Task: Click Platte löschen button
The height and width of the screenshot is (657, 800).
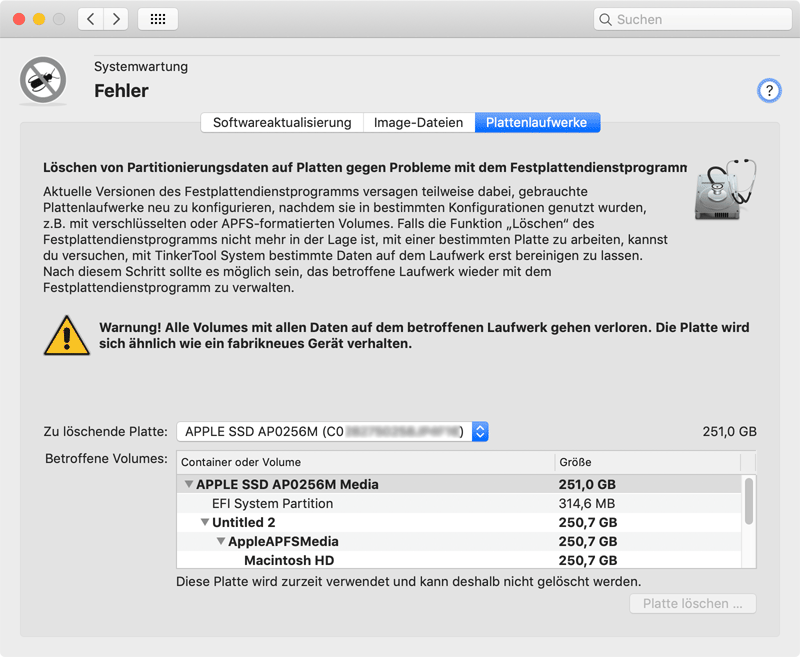Action: 692,603
